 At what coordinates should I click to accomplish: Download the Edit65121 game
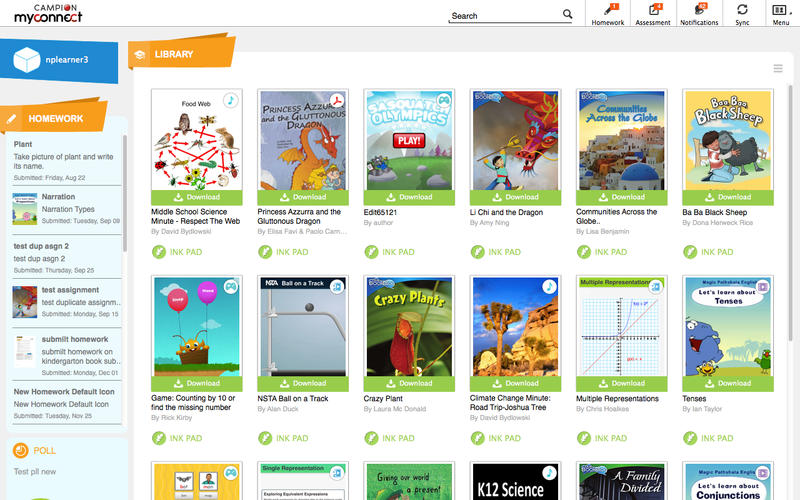[409, 197]
